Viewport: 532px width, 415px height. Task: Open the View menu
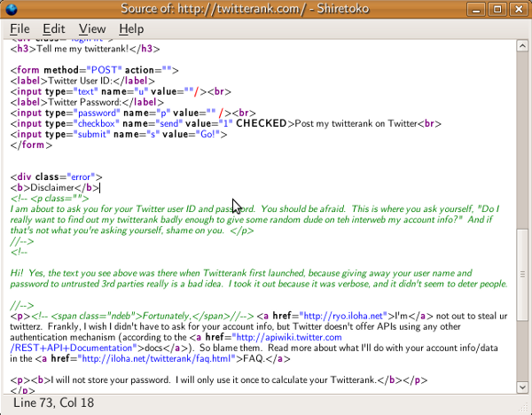point(92,29)
